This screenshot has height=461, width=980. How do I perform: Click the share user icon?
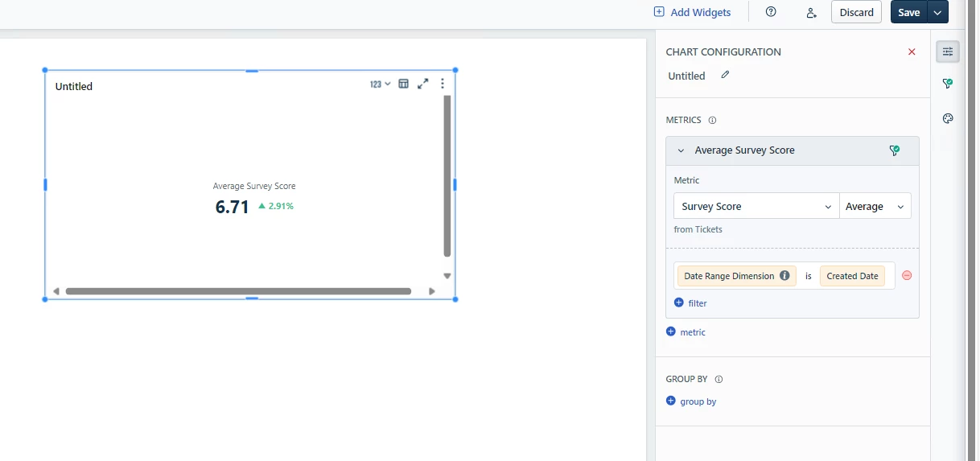point(811,13)
